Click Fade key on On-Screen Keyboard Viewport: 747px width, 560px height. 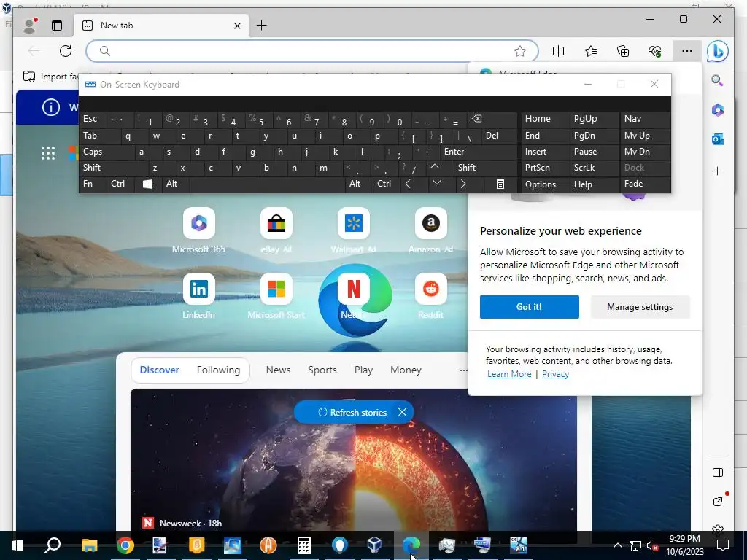point(645,184)
